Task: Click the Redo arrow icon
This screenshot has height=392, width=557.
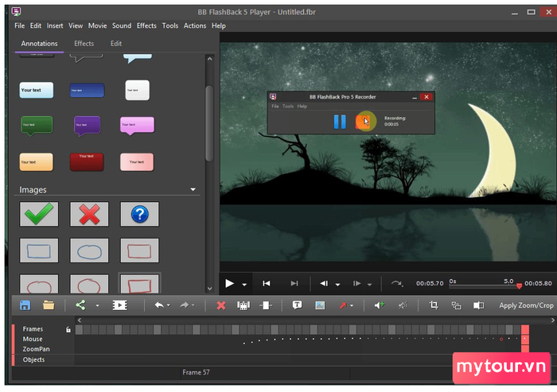Action: pyautogui.click(x=184, y=305)
